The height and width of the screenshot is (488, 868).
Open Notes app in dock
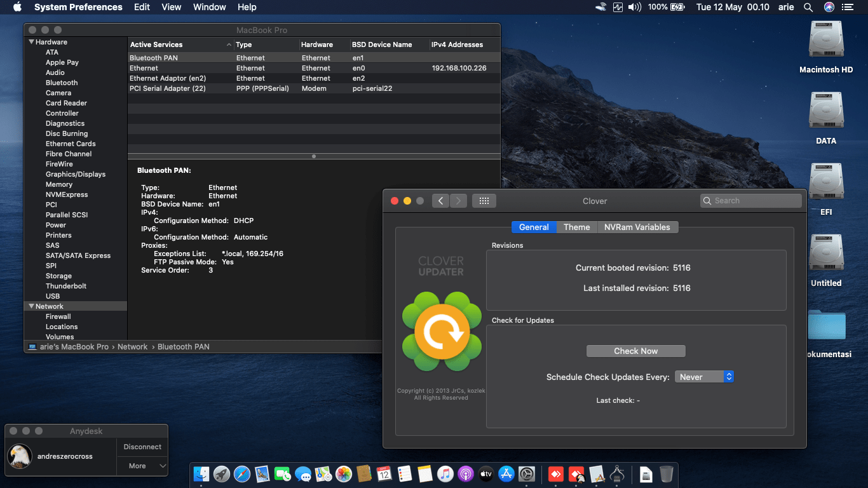pos(425,474)
